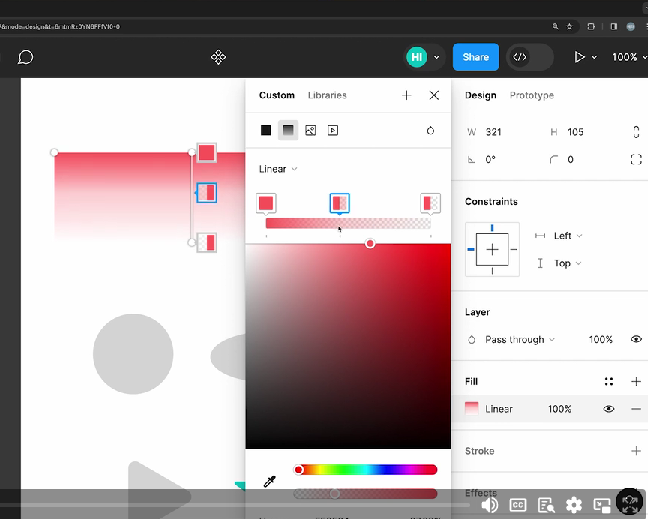Open the video transcript search icon
The width and height of the screenshot is (648, 519).
pyautogui.click(x=546, y=505)
